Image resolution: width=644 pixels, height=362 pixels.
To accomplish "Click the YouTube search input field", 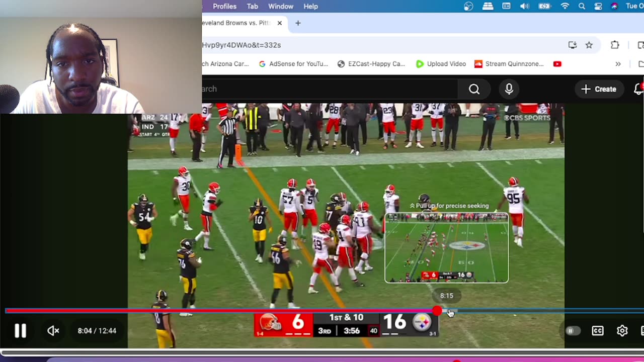I will [x=330, y=89].
